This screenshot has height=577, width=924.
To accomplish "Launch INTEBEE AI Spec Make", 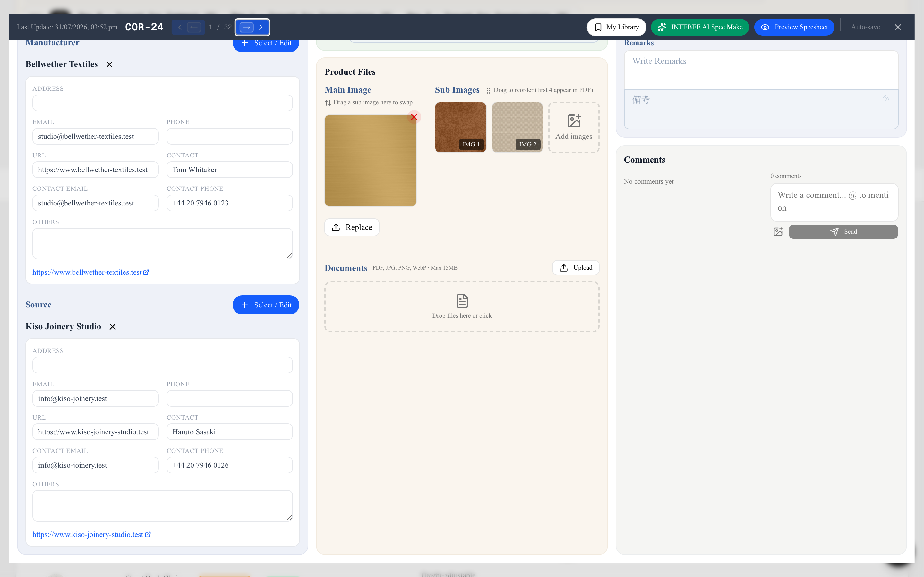I will 699,27.
